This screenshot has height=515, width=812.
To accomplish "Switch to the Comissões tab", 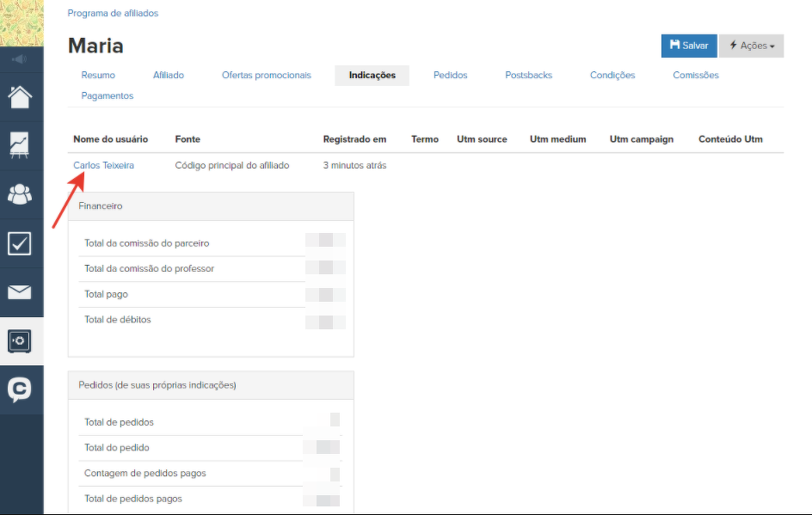I will pyautogui.click(x=695, y=76).
